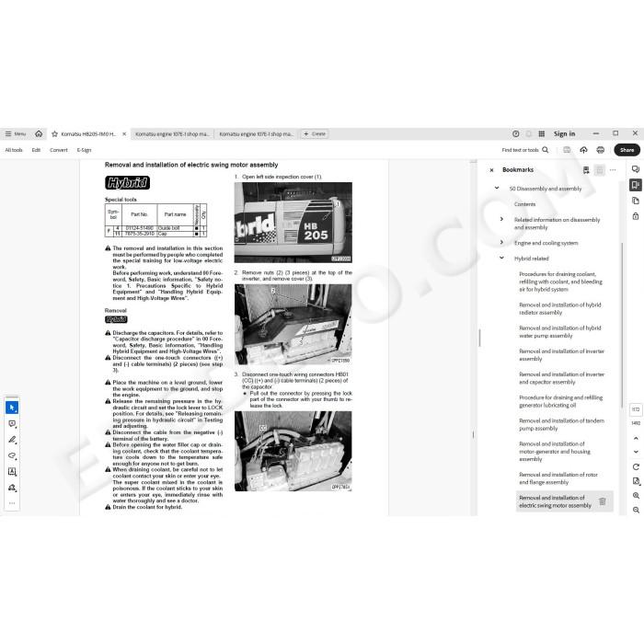Open Procedures for draining coolant bookmark
The width and height of the screenshot is (644, 644).
(x=560, y=282)
